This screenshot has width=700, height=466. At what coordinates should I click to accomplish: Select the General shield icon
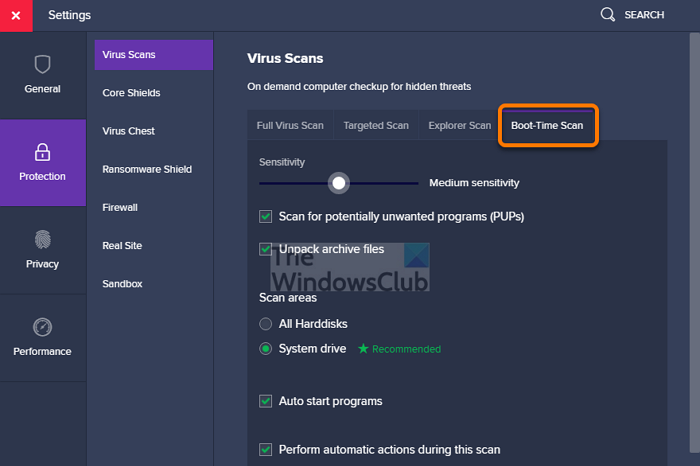point(42,65)
